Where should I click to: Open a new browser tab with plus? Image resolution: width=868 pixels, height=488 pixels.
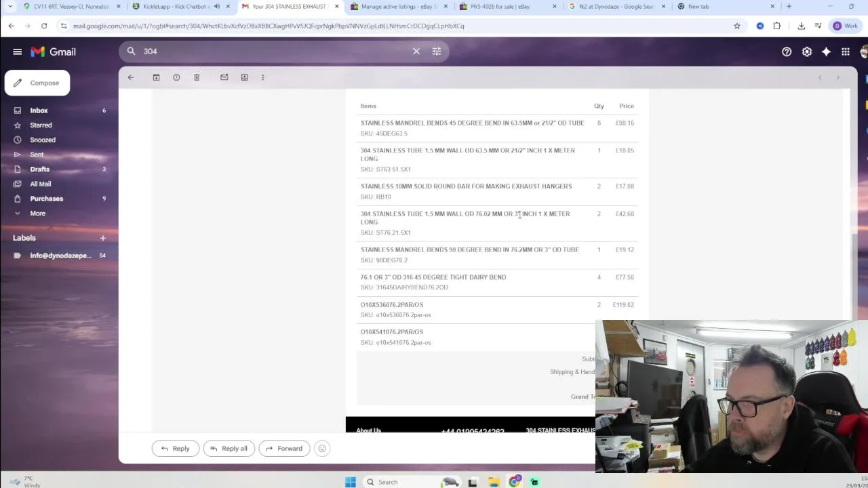(789, 7)
